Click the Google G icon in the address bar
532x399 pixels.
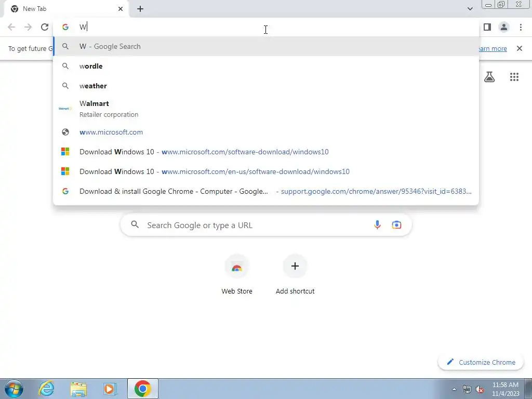pos(65,27)
